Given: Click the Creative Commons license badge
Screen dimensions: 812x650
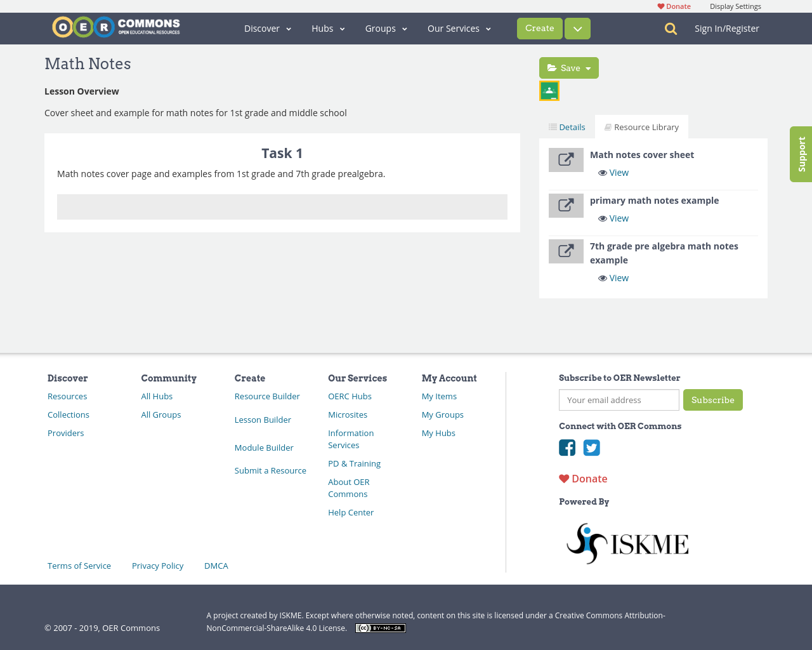Looking at the screenshot, I should [x=380, y=627].
